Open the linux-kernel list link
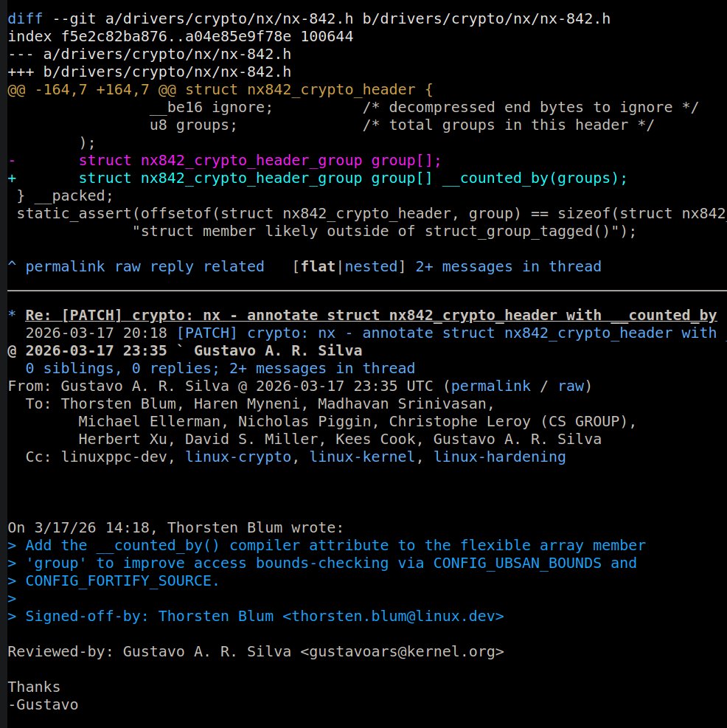The height and width of the screenshot is (728, 727). pyautogui.click(x=362, y=457)
